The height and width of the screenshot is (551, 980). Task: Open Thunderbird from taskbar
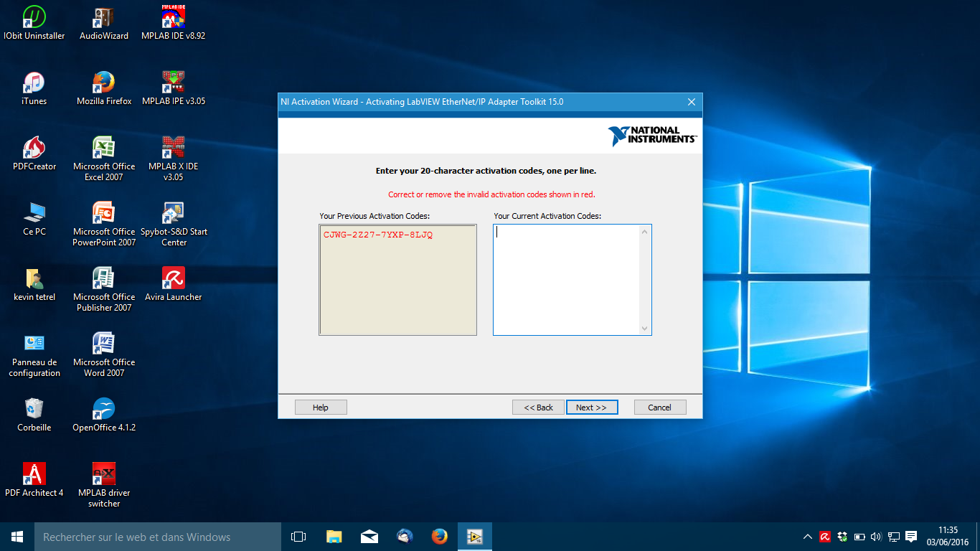[x=404, y=537]
